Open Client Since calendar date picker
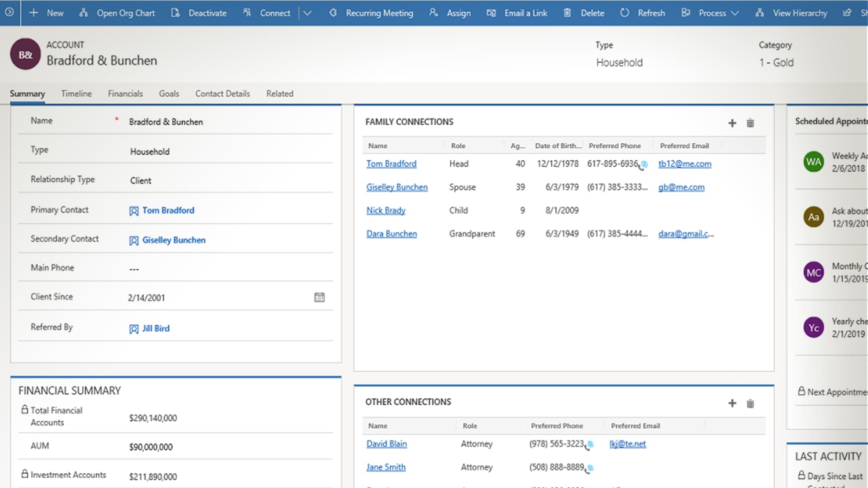This screenshot has width=868, height=488. (319, 297)
